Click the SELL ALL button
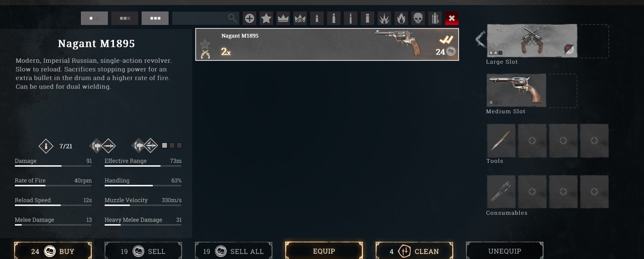Viewport: 644px width, 259px height. click(234, 251)
